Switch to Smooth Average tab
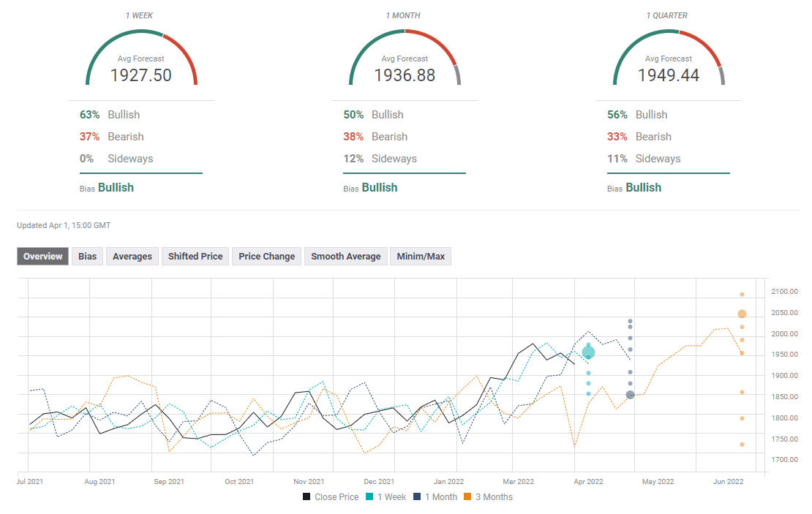 click(x=345, y=256)
